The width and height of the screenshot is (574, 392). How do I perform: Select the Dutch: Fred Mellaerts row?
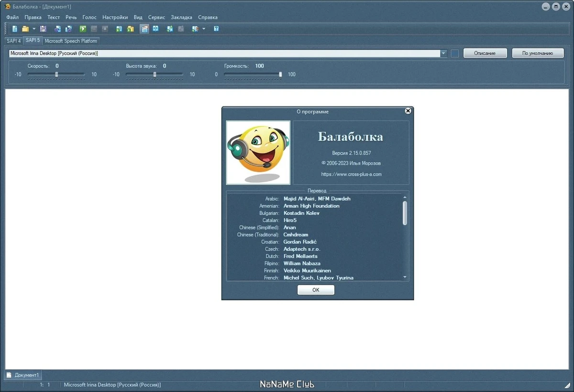(314, 256)
